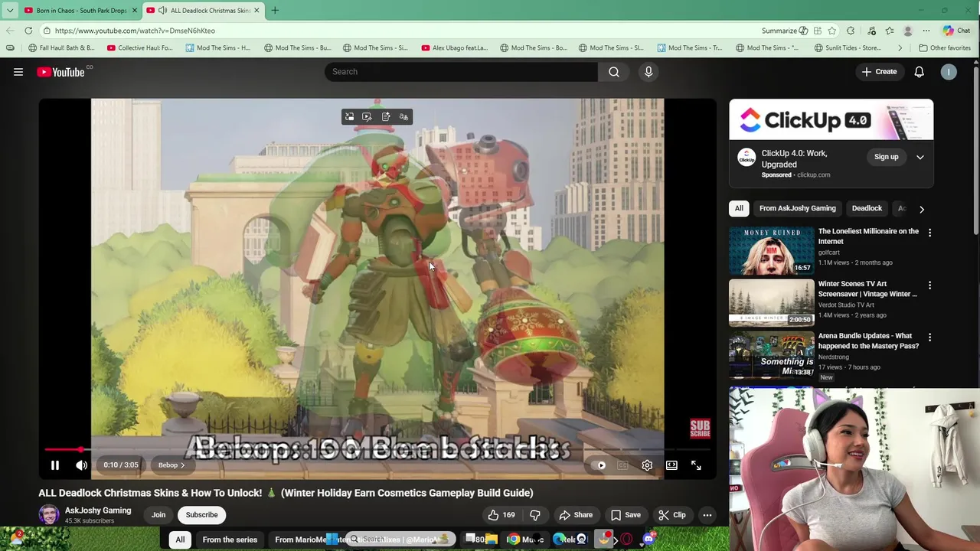The width and height of the screenshot is (980, 551).
Task: Open options for Winter Scenes TV Art video
Action: tap(929, 285)
